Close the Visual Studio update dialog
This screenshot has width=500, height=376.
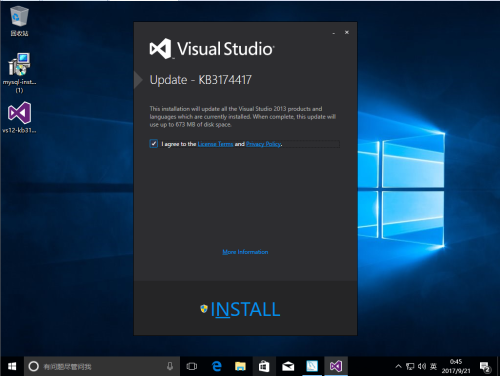(347, 32)
